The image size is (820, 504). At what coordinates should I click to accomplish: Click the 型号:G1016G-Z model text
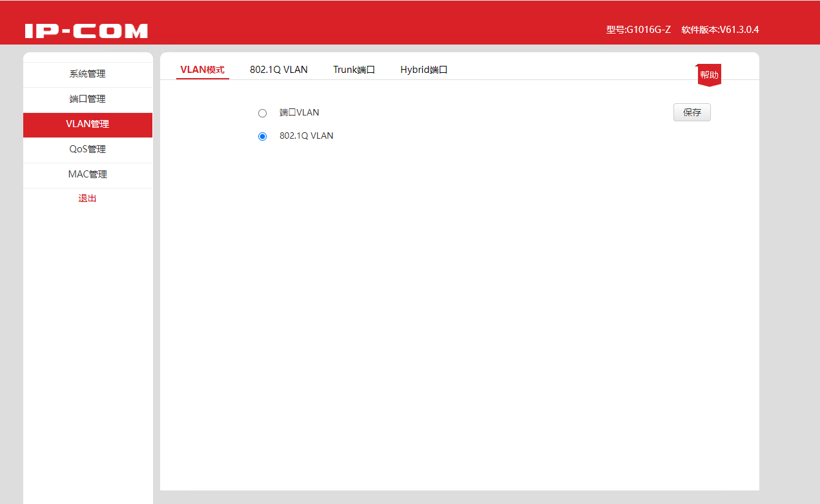[x=639, y=30]
